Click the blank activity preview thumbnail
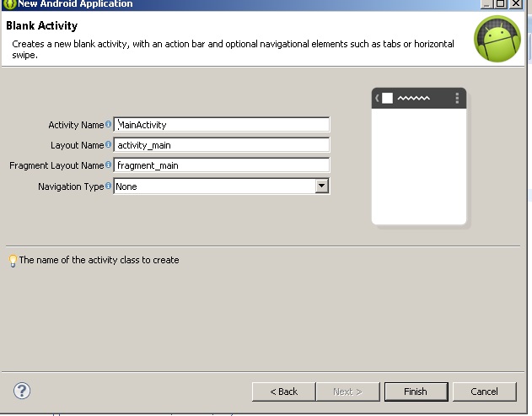Screen dimensions: 532x416 click(419, 156)
